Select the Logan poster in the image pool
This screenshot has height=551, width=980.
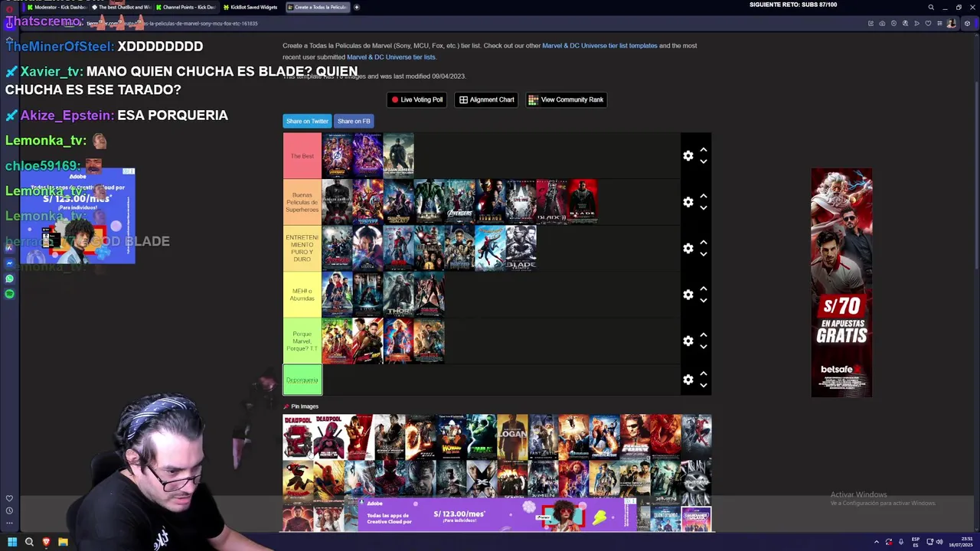coord(512,437)
